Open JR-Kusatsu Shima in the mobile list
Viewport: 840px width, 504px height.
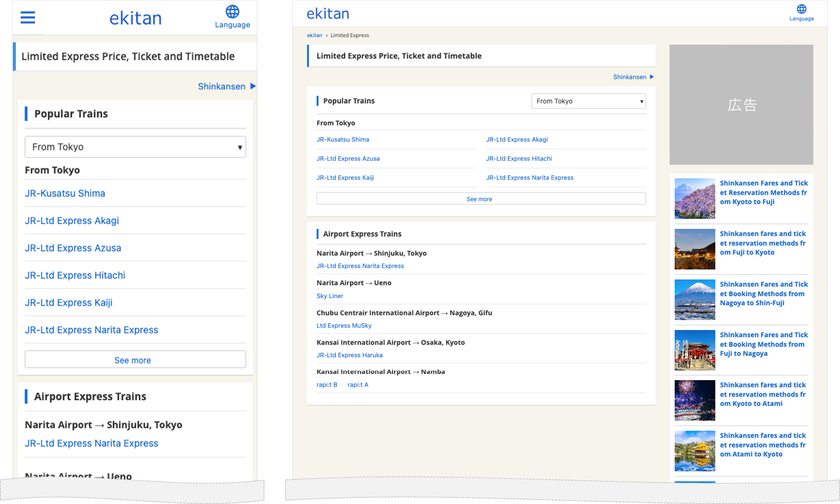pos(65,193)
